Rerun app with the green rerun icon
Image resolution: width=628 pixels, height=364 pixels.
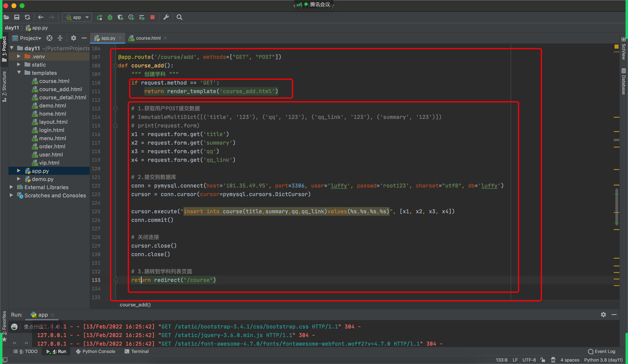99,17
